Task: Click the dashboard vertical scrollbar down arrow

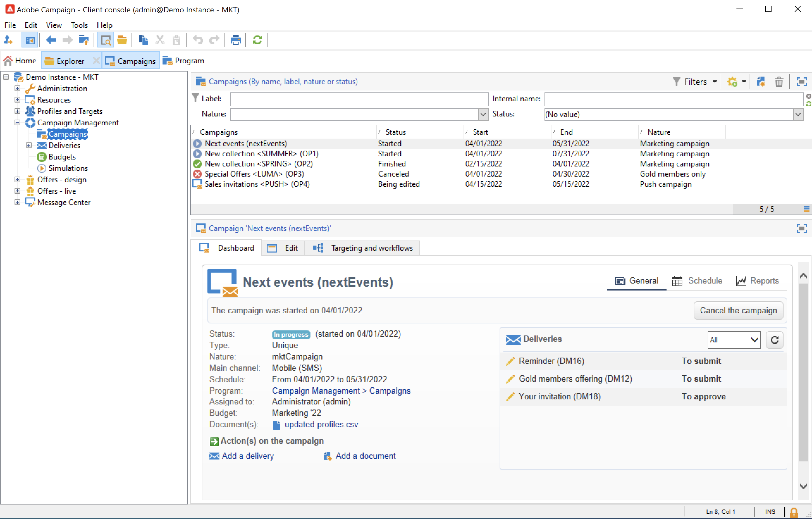Action: click(x=803, y=486)
